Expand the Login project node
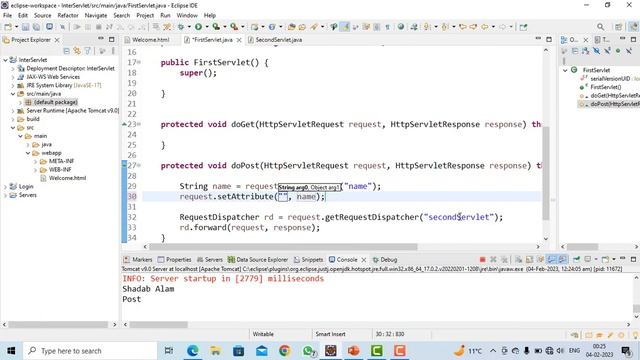Screen dimensions: 640x360 pos(5,187)
